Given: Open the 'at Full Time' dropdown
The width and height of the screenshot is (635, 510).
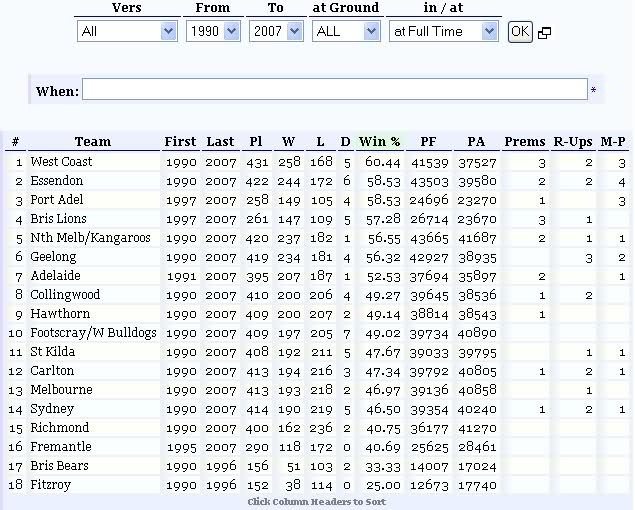Looking at the screenshot, I should (x=443, y=31).
